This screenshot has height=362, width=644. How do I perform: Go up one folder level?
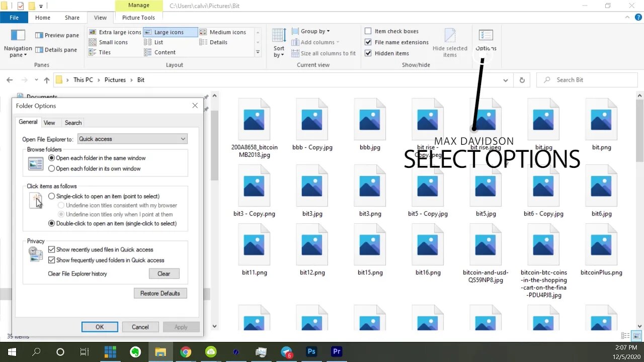coord(47,80)
